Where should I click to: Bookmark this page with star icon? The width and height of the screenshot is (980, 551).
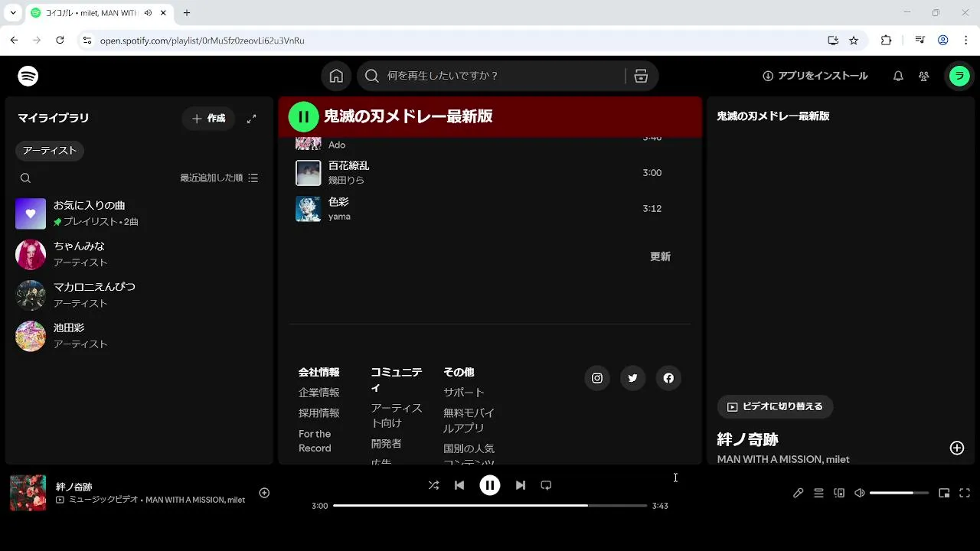(854, 41)
